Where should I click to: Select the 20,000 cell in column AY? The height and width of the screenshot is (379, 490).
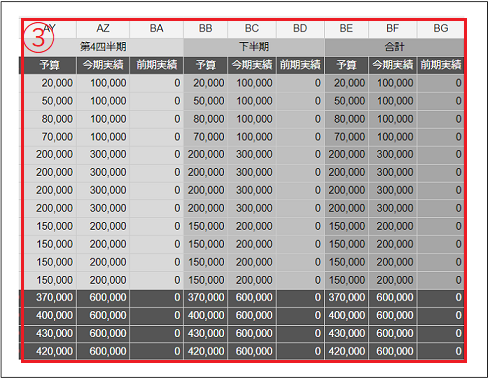point(50,83)
